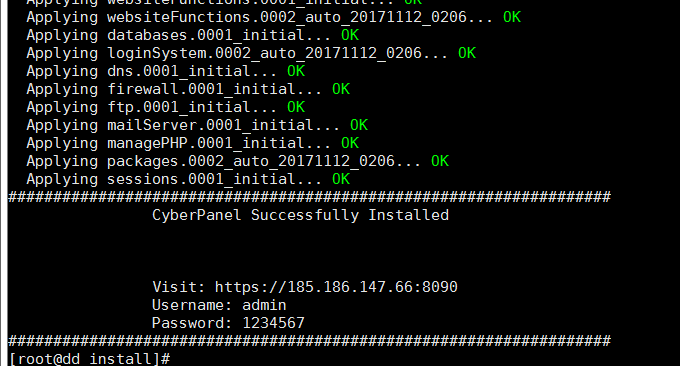Click the root@dd install shell prompt

[x=89, y=359]
